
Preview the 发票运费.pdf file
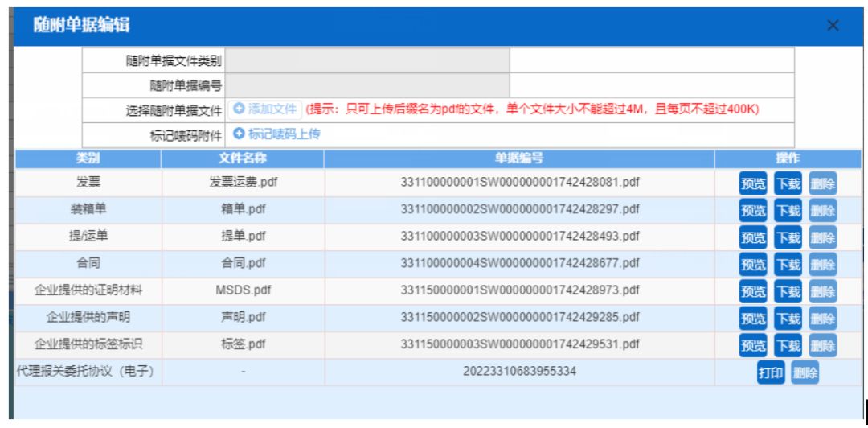tap(753, 183)
